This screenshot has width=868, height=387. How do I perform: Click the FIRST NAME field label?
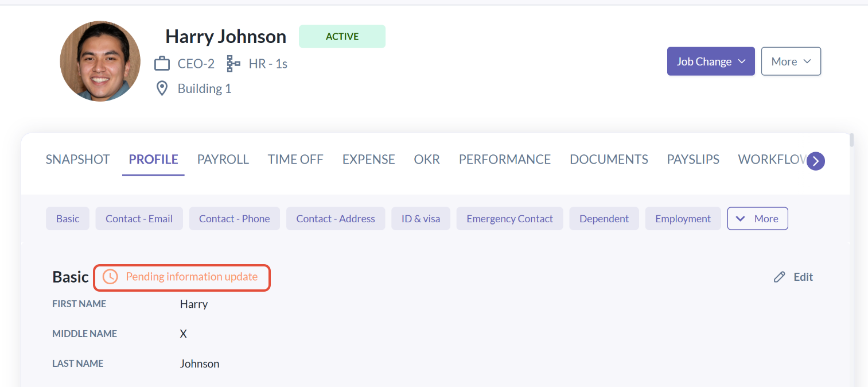pyautogui.click(x=79, y=304)
